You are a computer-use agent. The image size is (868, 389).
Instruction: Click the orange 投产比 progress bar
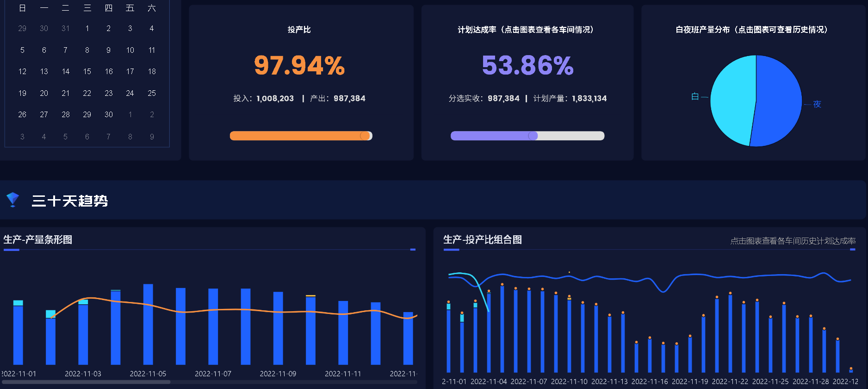coord(301,136)
